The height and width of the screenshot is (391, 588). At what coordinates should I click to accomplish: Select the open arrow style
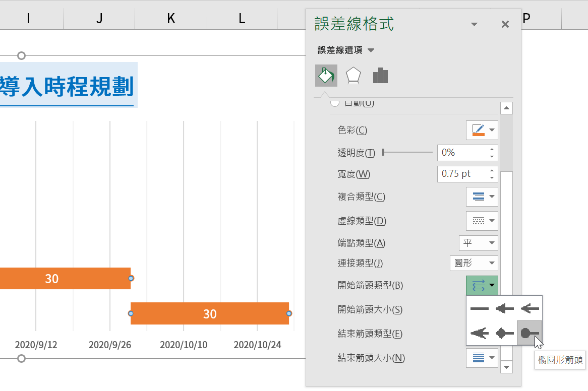click(530, 308)
